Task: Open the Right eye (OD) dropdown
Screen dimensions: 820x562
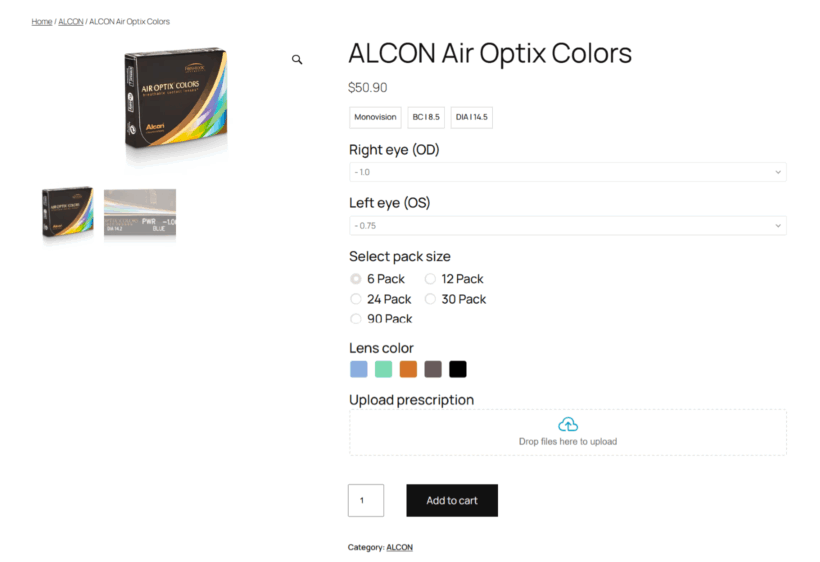Action: (567, 172)
